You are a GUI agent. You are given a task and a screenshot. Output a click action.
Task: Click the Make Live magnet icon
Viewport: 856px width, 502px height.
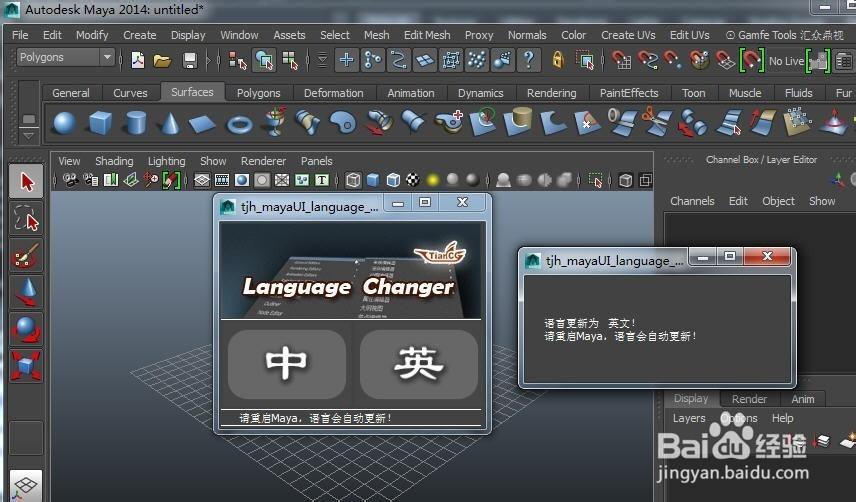tap(751, 60)
